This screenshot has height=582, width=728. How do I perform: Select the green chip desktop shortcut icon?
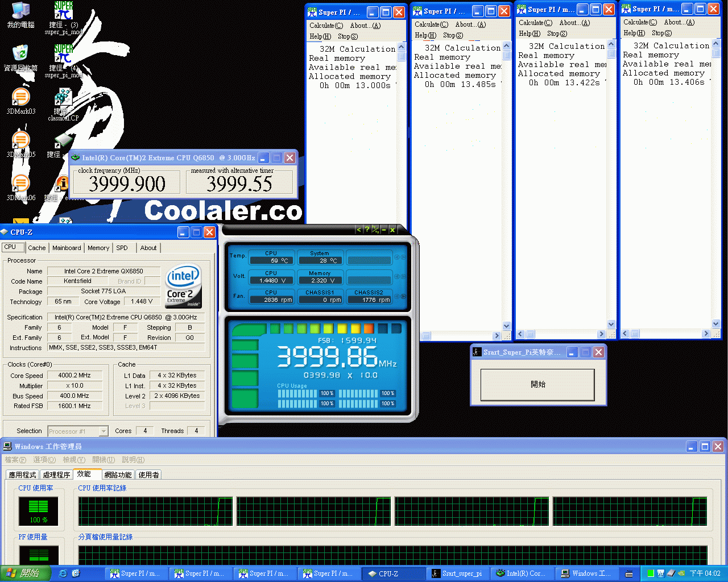63,140
